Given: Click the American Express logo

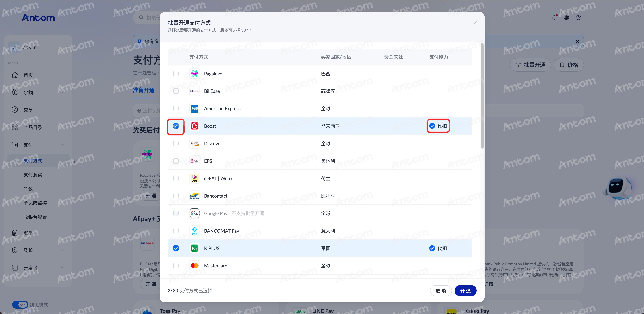Looking at the screenshot, I should pos(194,109).
